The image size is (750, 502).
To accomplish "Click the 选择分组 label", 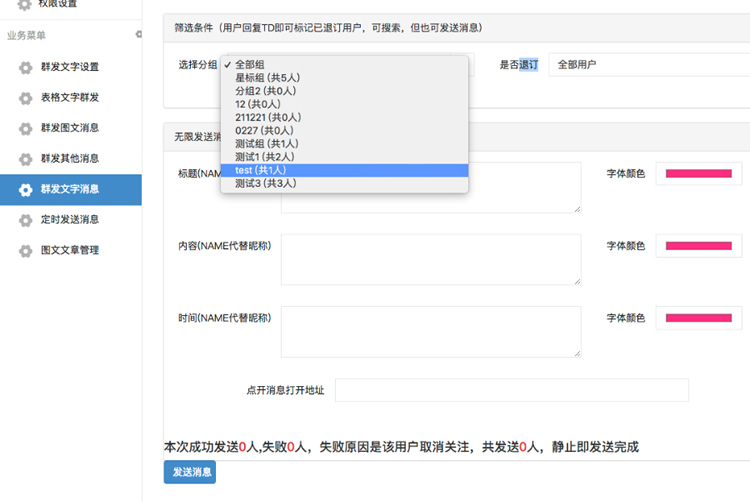I will point(198,65).
